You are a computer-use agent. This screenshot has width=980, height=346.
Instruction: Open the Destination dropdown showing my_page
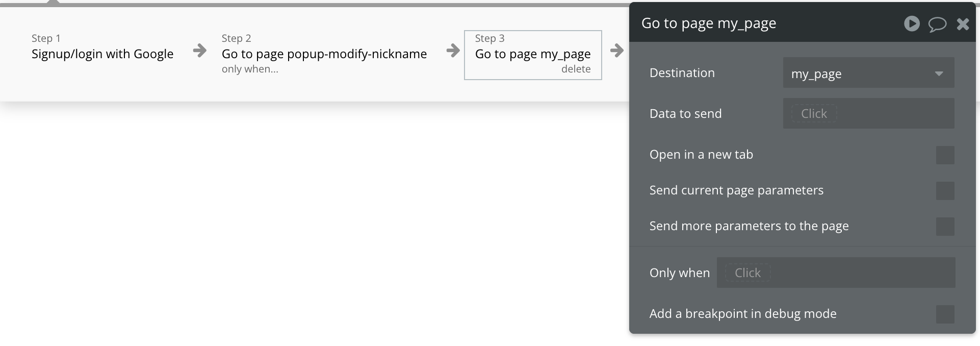click(x=862, y=73)
